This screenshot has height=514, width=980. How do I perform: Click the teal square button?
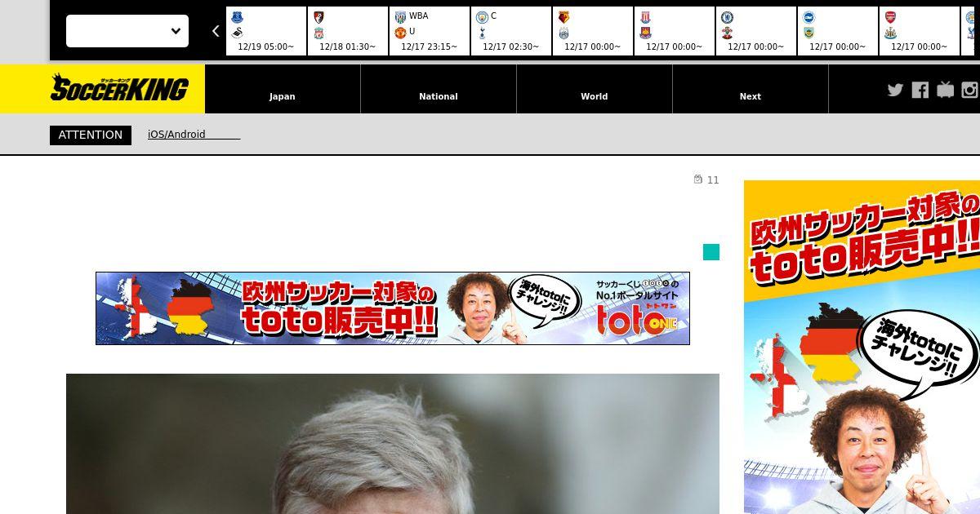coord(711,252)
